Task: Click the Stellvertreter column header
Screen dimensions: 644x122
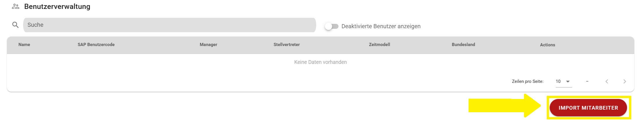Action: 287,45
